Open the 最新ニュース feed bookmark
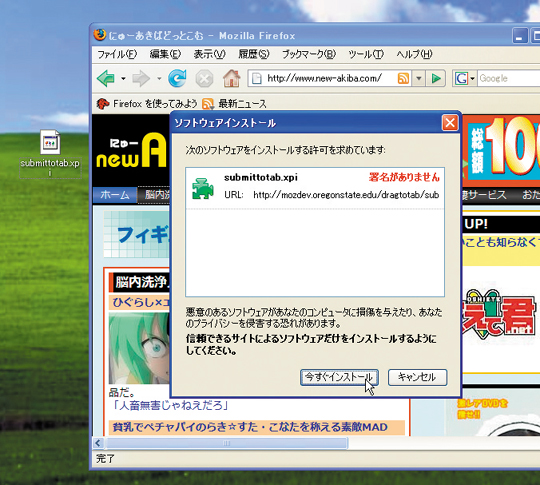Image resolution: width=540 pixels, height=485 pixels. pos(235,104)
